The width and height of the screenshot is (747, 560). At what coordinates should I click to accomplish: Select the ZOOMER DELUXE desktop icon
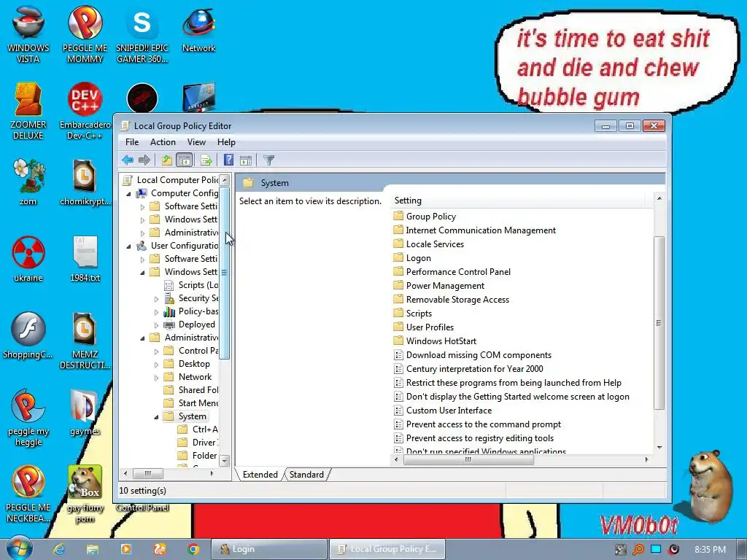pyautogui.click(x=28, y=111)
